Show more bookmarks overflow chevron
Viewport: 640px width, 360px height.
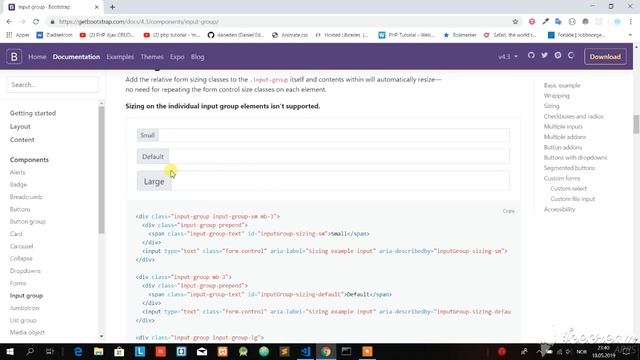(630, 35)
